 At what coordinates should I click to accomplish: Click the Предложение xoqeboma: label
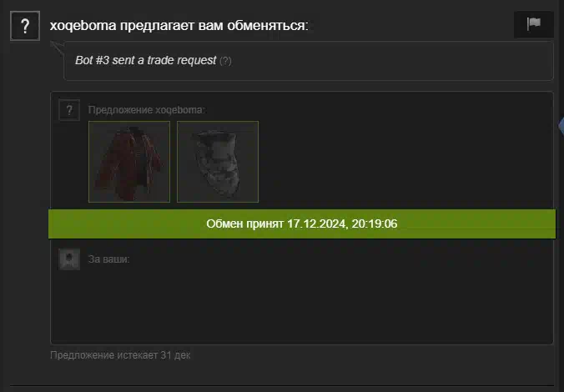pyautogui.click(x=146, y=110)
